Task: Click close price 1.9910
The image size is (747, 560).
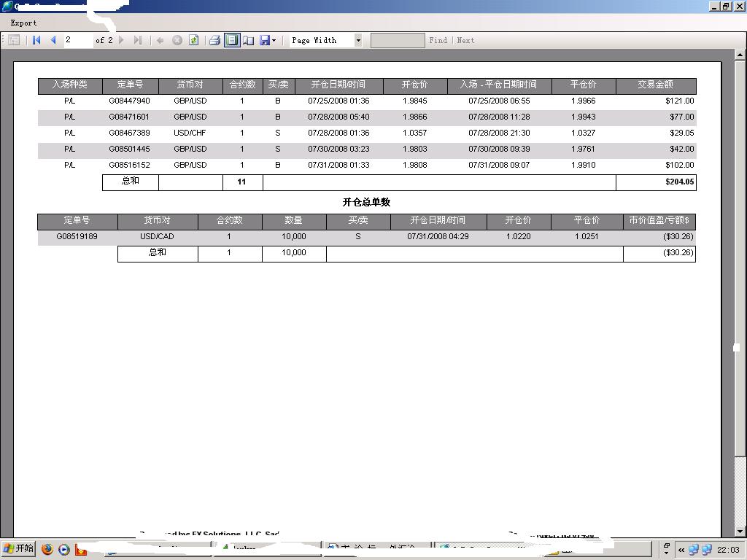Action: (583, 166)
